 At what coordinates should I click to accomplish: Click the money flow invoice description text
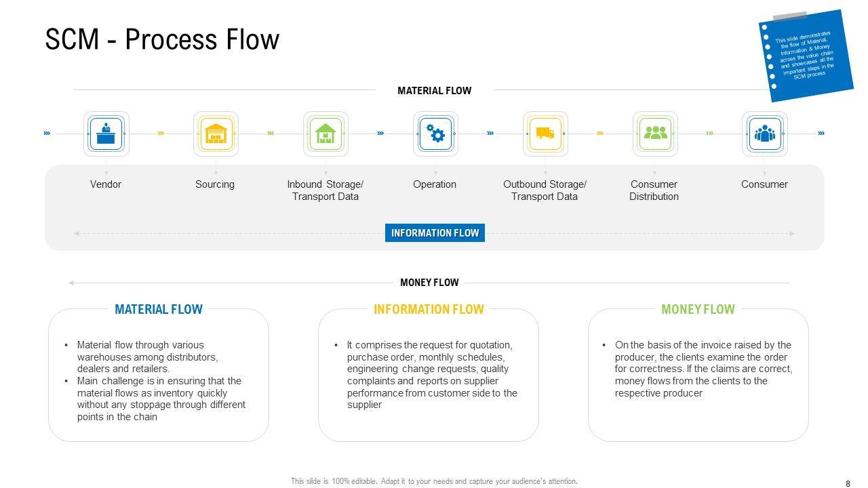703,369
